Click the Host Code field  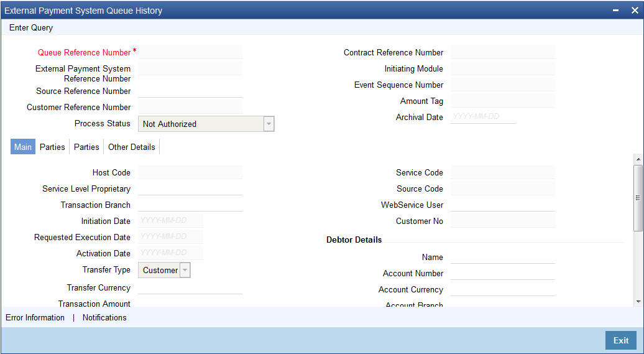pyautogui.click(x=190, y=172)
